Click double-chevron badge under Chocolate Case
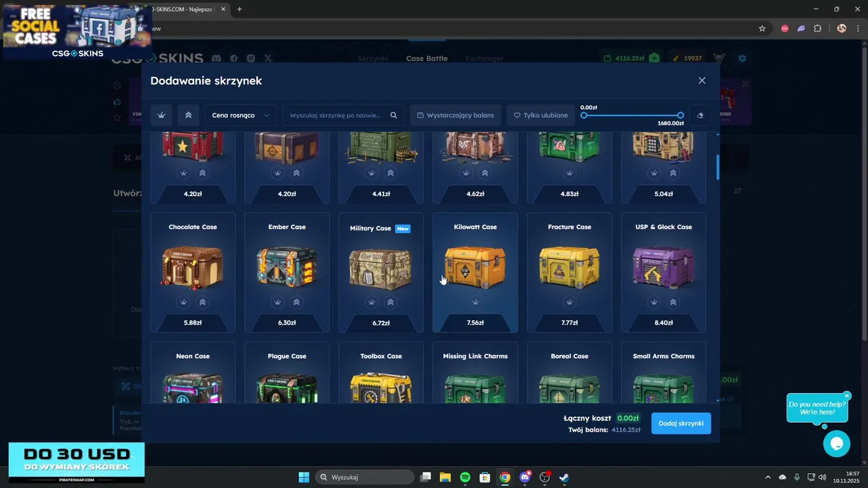The width and height of the screenshot is (868, 488). [x=202, y=302]
